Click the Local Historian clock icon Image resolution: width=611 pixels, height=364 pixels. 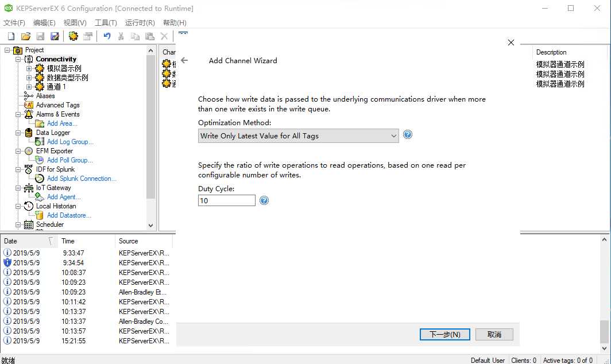(x=29, y=206)
